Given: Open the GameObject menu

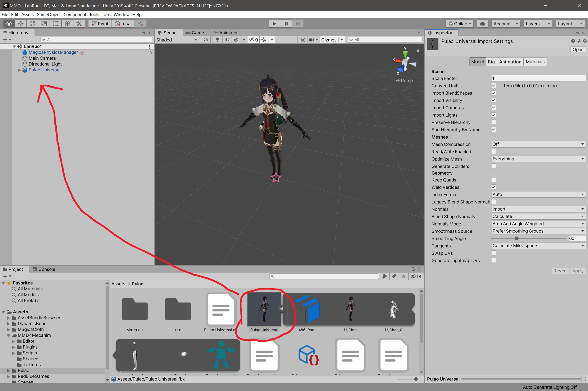Looking at the screenshot, I should pos(48,14).
